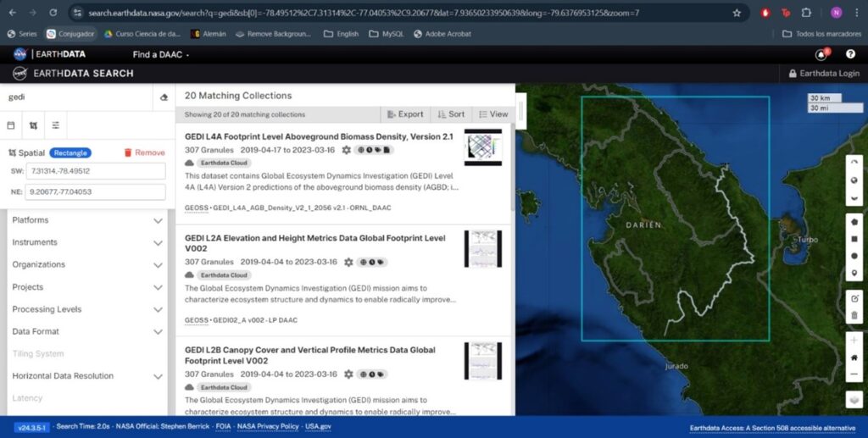Toggle the map layers control
The width and height of the screenshot is (868, 438).
854,399
